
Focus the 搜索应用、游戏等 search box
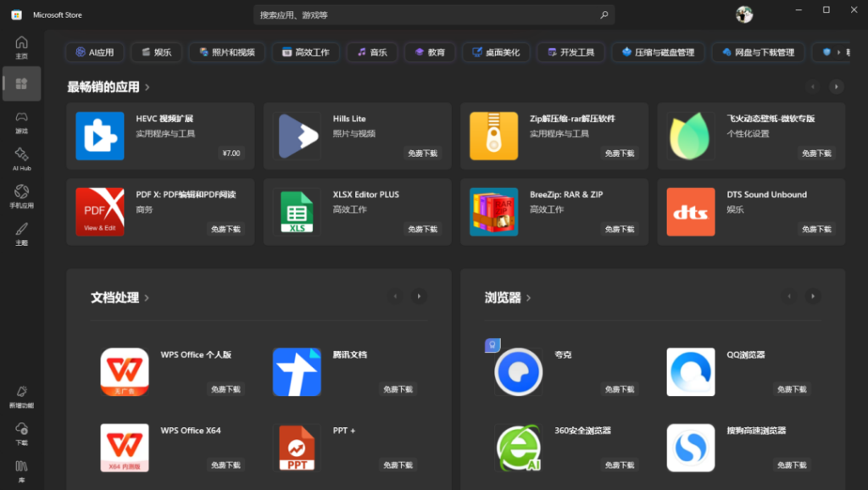click(434, 15)
